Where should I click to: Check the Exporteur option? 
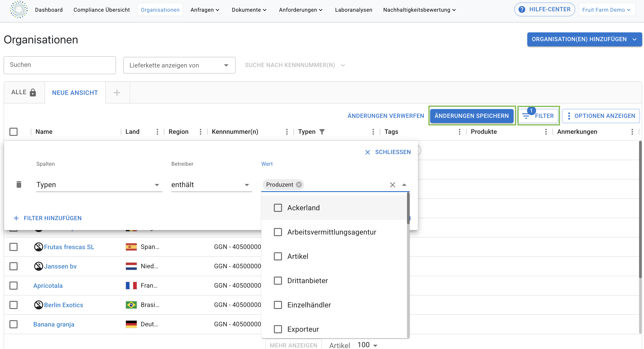[x=278, y=329]
